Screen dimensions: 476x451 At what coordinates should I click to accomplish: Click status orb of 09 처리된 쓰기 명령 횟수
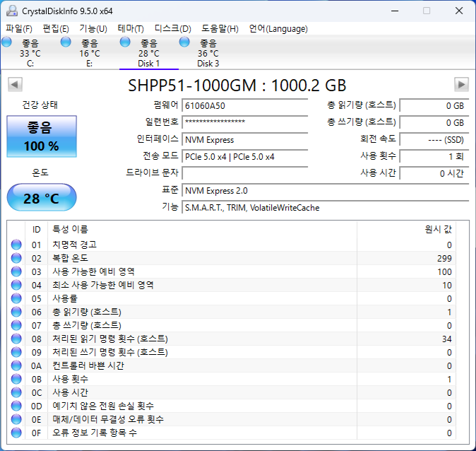(x=16, y=352)
